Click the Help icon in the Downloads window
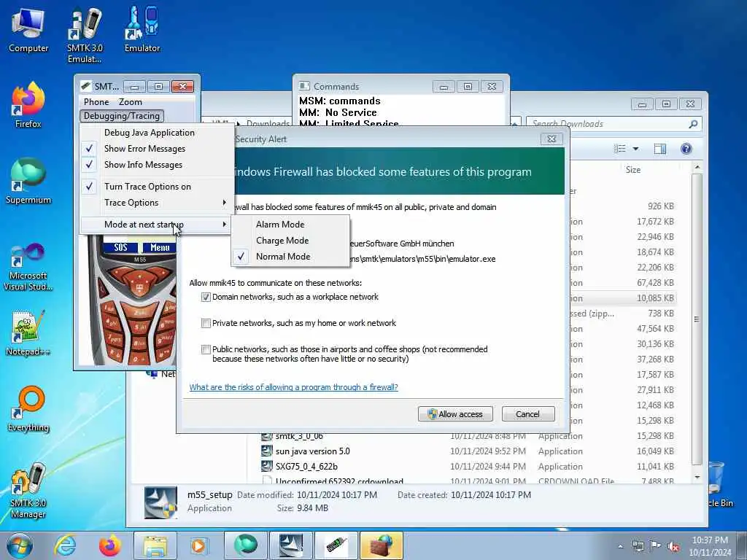 [686, 149]
